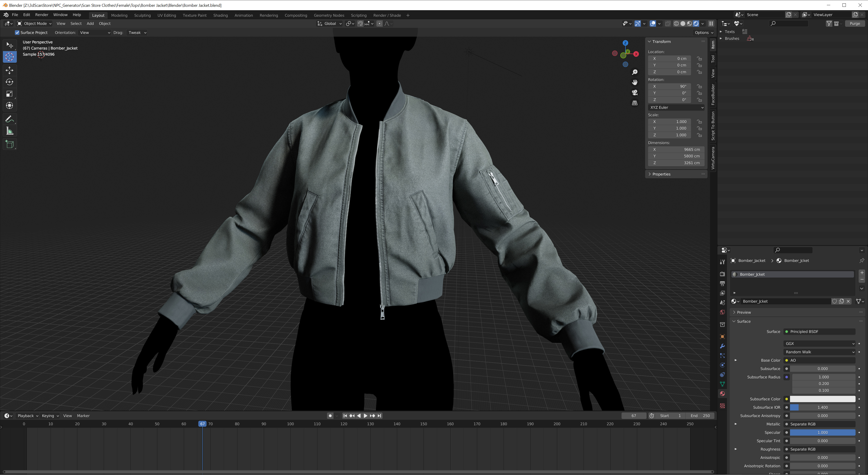Switch to the Shading workspace tab
Screen dimensions: 868x475
click(x=220, y=15)
